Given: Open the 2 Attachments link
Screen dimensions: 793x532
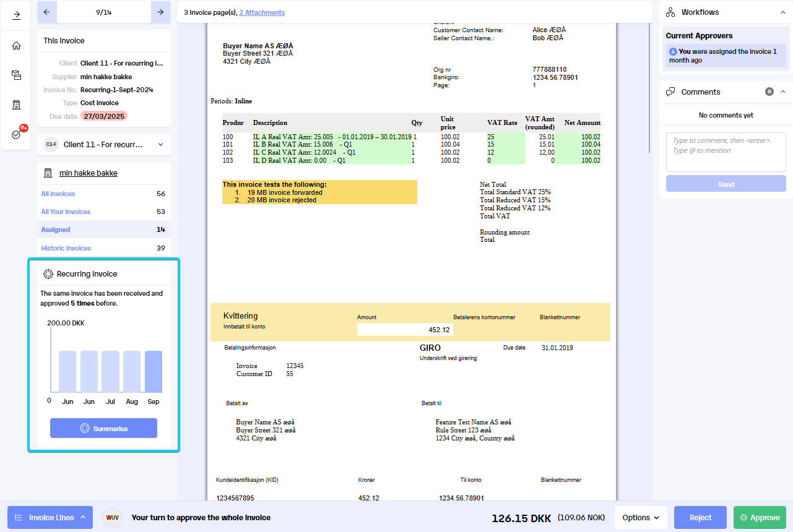Looking at the screenshot, I should 262,12.
